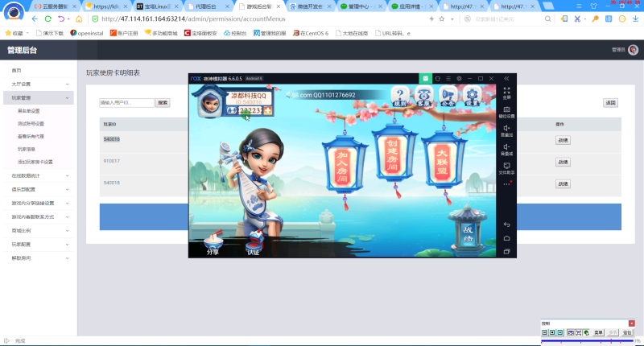Click the 战绩 button for player 910017
The height and width of the screenshot is (346, 644).
coord(563,162)
